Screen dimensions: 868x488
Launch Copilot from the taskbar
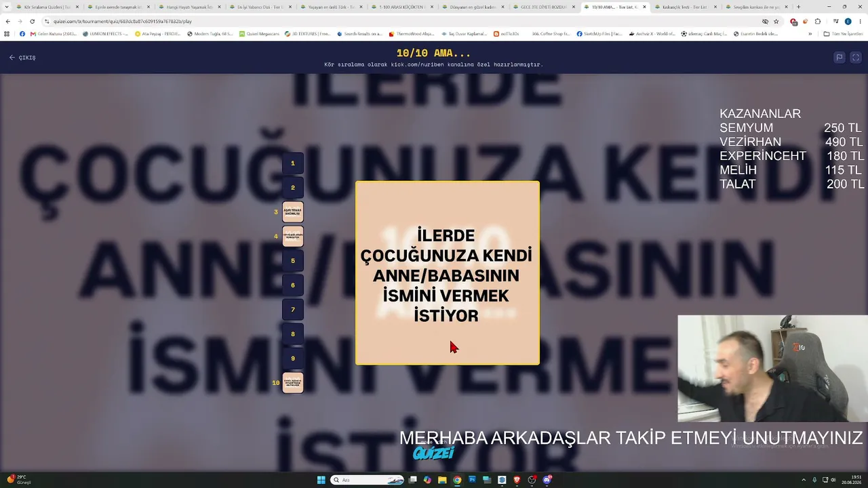[427, 480]
